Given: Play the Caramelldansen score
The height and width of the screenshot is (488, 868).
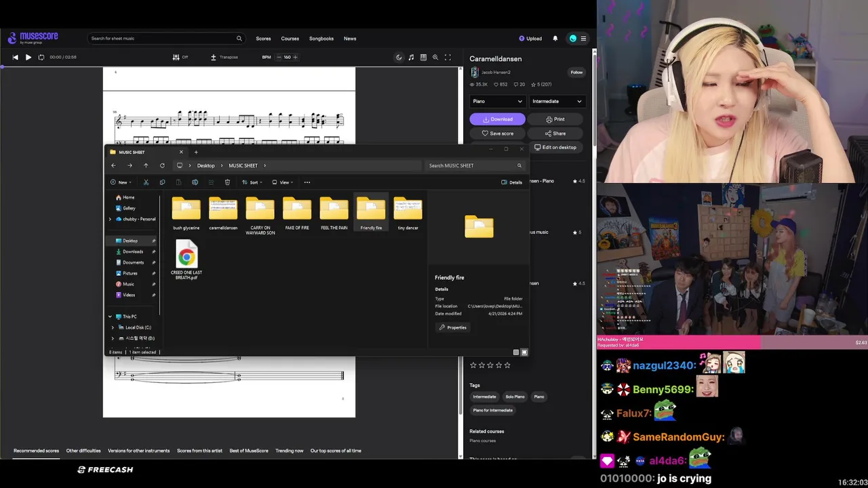Looking at the screenshot, I should pyautogui.click(x=28, y=57).
